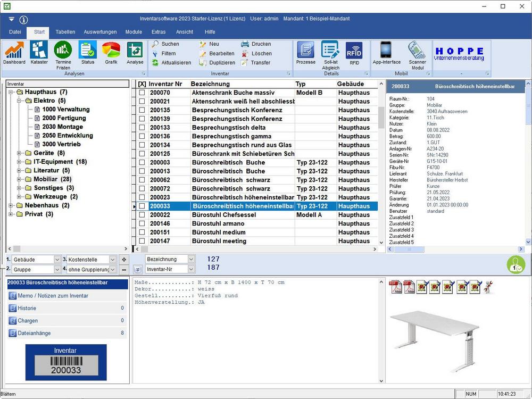The height and width of the screenshot is (399, 532).
Task: Select checkbox of Bürostuhl armano row
Action: point(142,224)
